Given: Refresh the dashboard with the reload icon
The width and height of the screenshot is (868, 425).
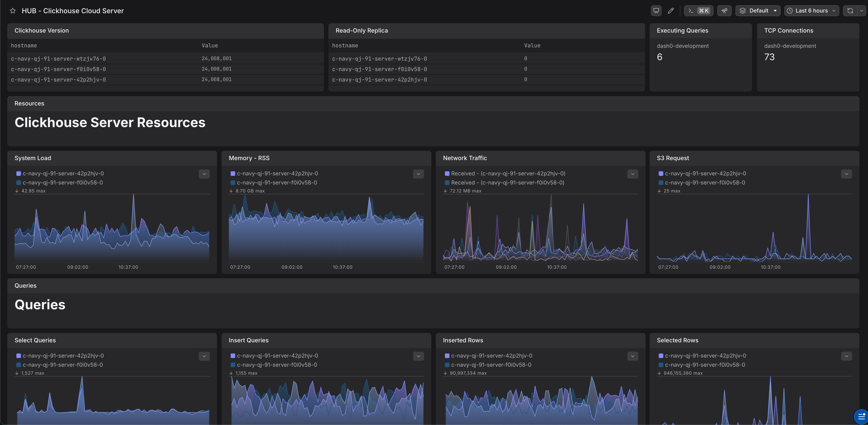Looking at the screenshot, I should tap(850, 11).
